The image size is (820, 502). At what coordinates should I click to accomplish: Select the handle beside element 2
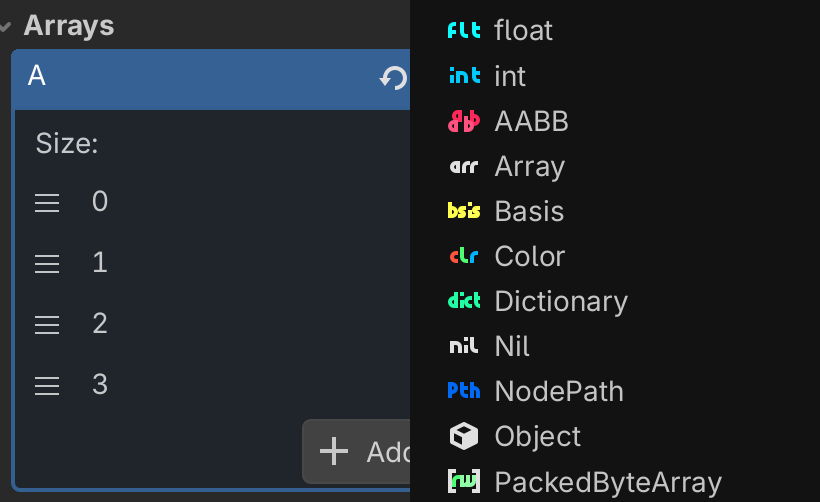[48, 325]
